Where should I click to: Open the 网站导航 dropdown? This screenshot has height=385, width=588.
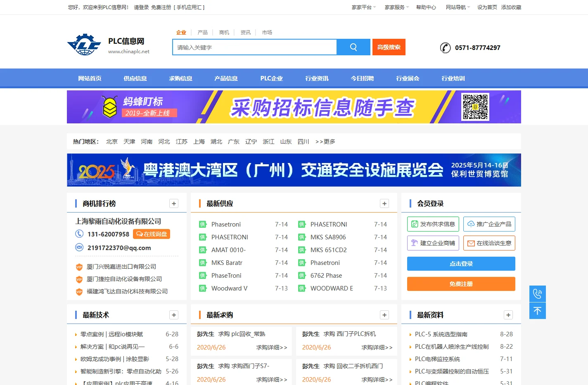point(458,7)
